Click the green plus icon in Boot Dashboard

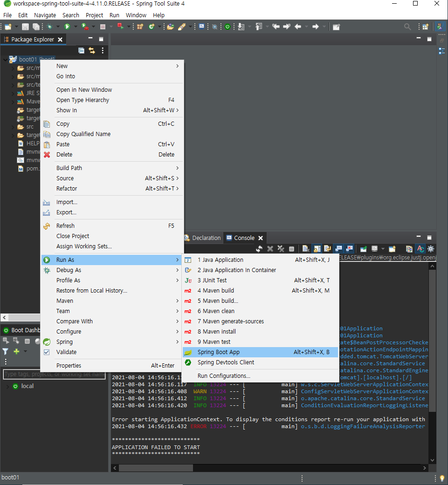click(16, 351)
